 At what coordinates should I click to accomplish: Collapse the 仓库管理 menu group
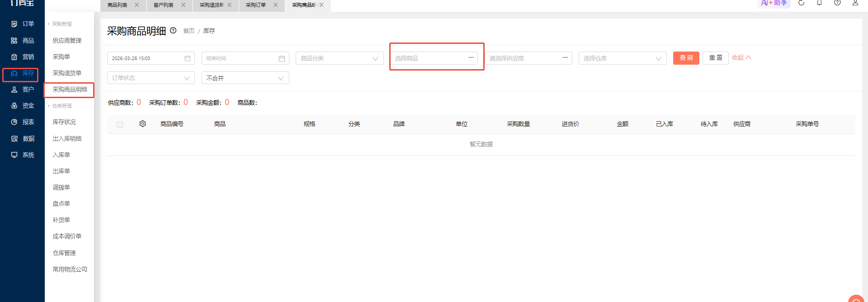pos(60,106)
